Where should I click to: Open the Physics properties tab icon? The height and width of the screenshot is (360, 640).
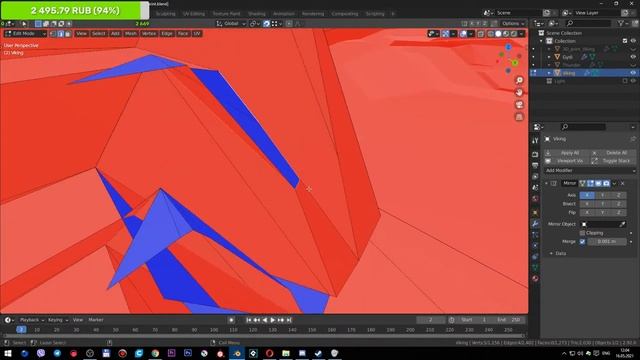point(535,246)
